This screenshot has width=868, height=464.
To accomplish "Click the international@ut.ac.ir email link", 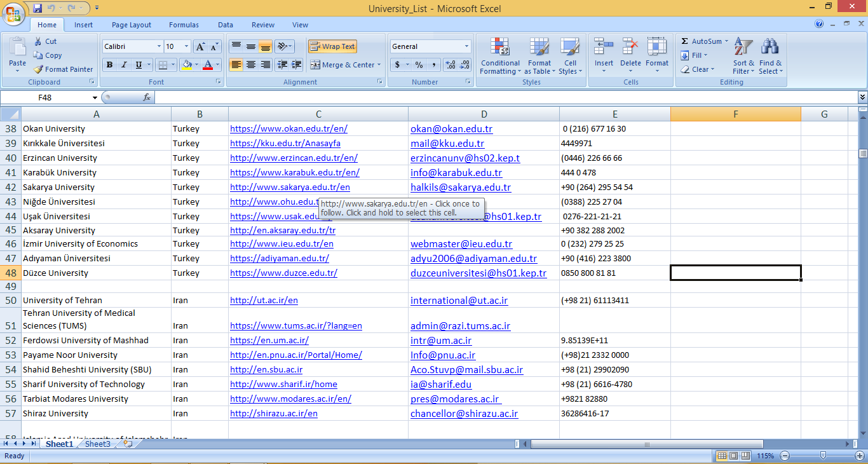I will (x=459, y=301).
